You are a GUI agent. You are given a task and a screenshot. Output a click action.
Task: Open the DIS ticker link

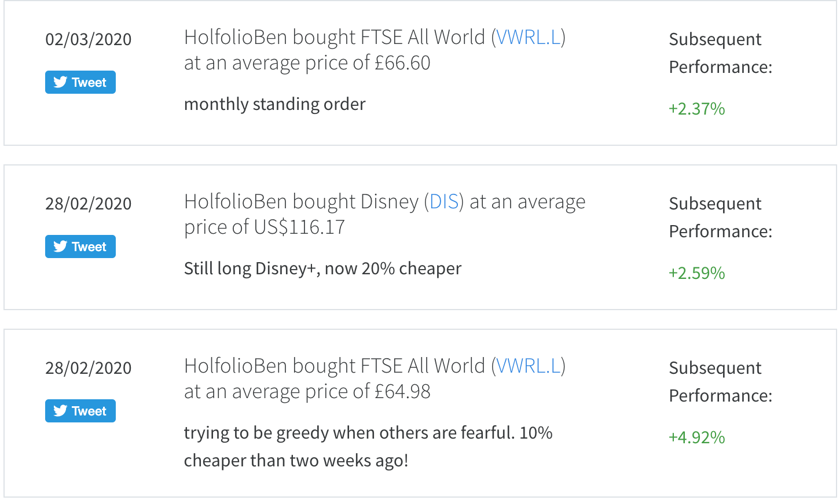(445, 201)
